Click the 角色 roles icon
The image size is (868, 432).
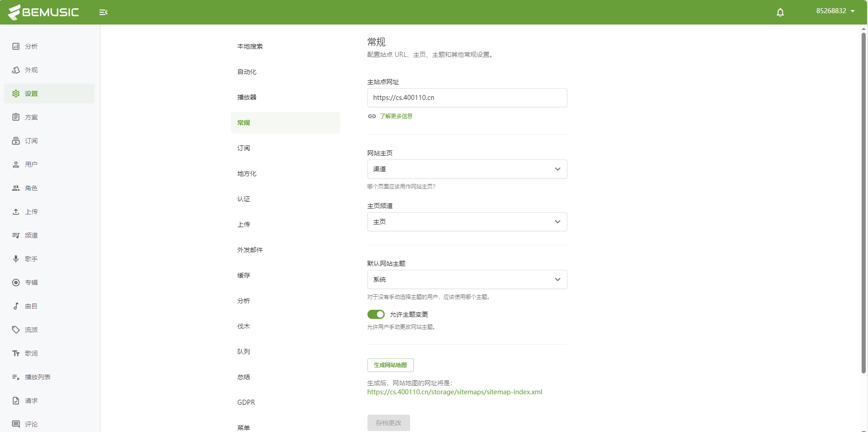tap(16, 188)
